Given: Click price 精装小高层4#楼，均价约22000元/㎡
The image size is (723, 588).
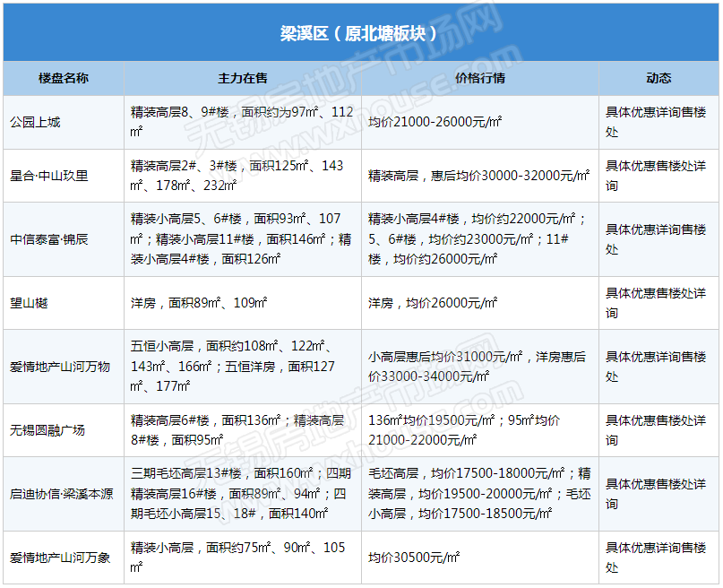Looking at the screenshot, I should (472, 219).
